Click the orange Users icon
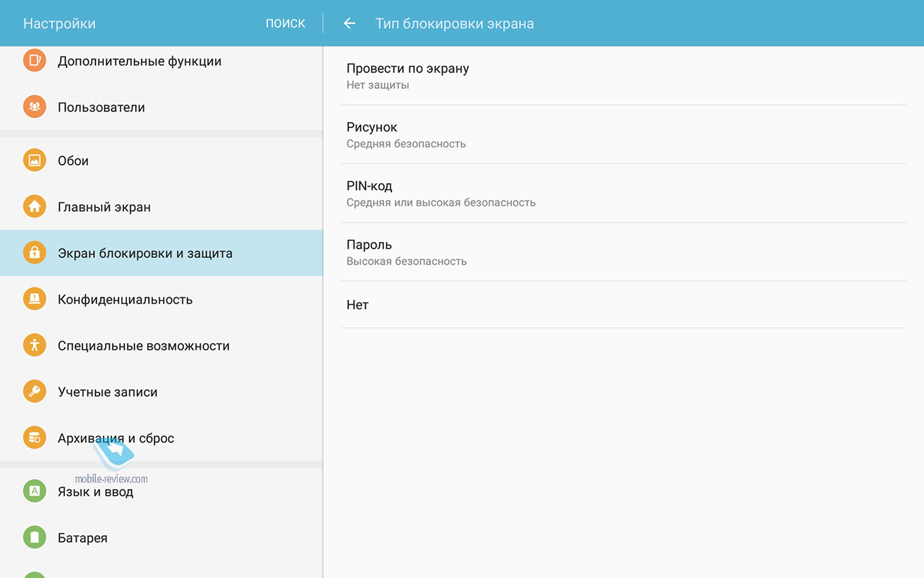Viewport: 924px width, 578px height. (x=34, y=107)
